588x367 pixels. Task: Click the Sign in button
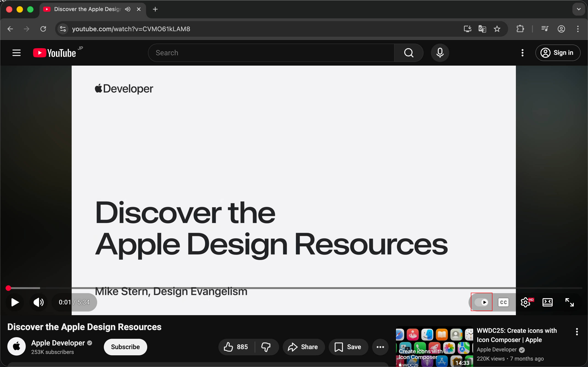558,53
